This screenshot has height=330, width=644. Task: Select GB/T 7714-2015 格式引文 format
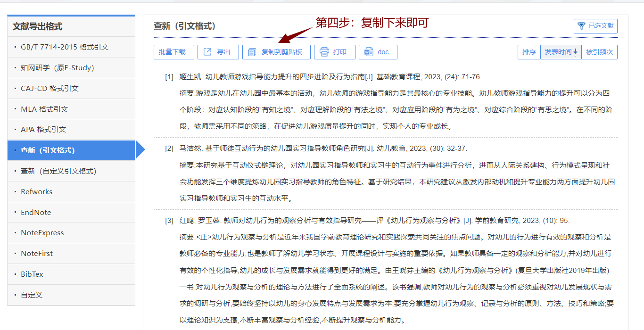pyautogui.click(x=65, y=47)
